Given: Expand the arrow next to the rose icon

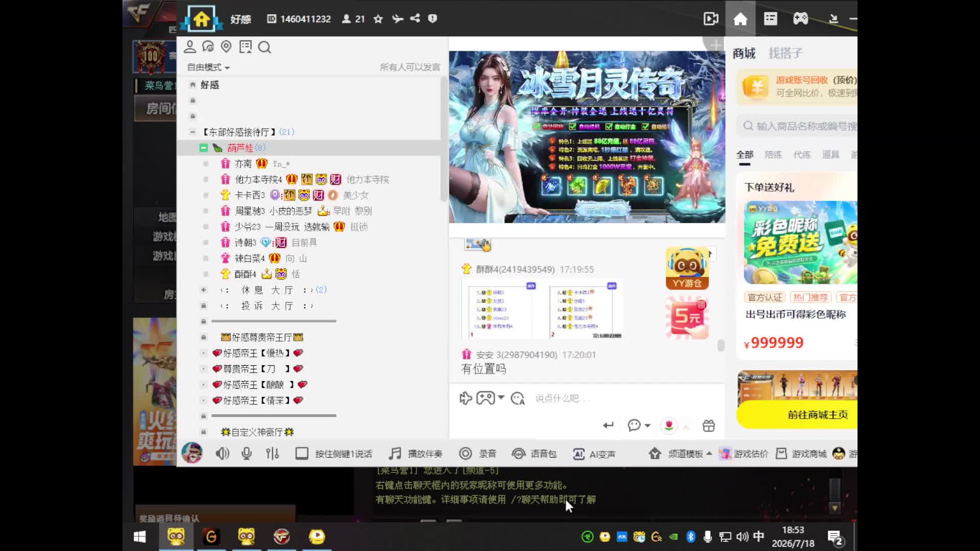Looking at the screenshot, I should 685,427.
